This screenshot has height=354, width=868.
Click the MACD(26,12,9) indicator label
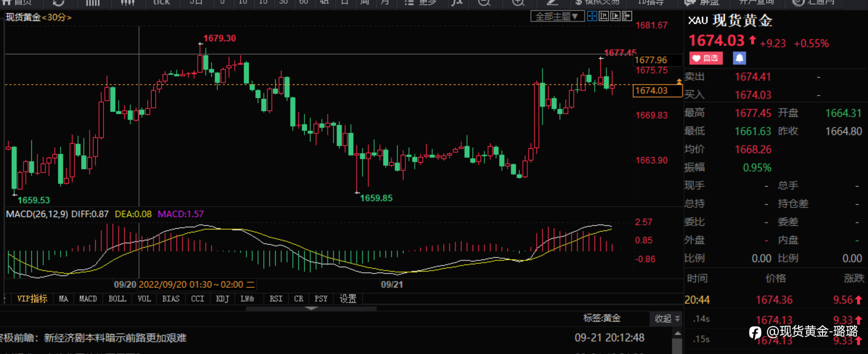pyautogui.click(x=37, y=214)
